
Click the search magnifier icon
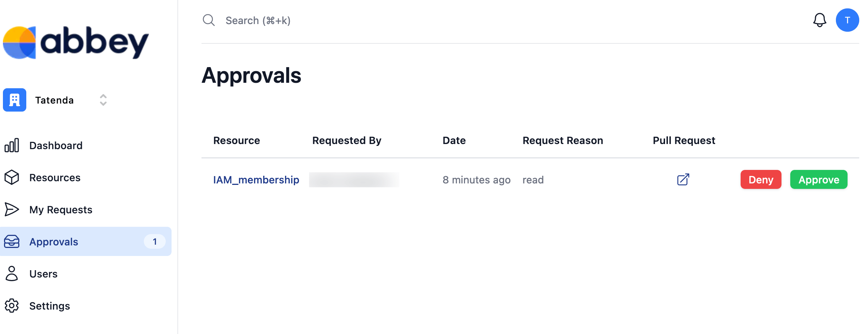209,20
